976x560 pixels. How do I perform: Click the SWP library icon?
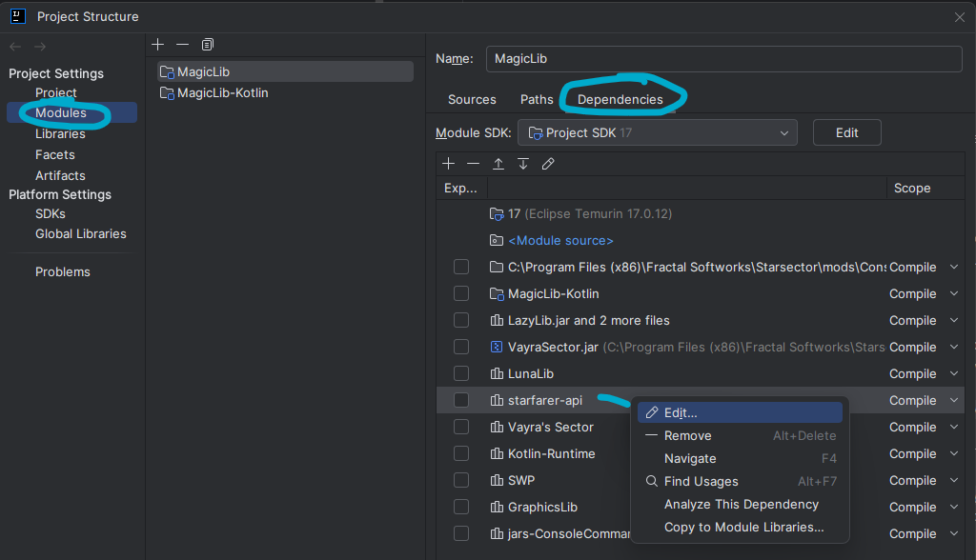pyautogui.click(x=496, y=480)
